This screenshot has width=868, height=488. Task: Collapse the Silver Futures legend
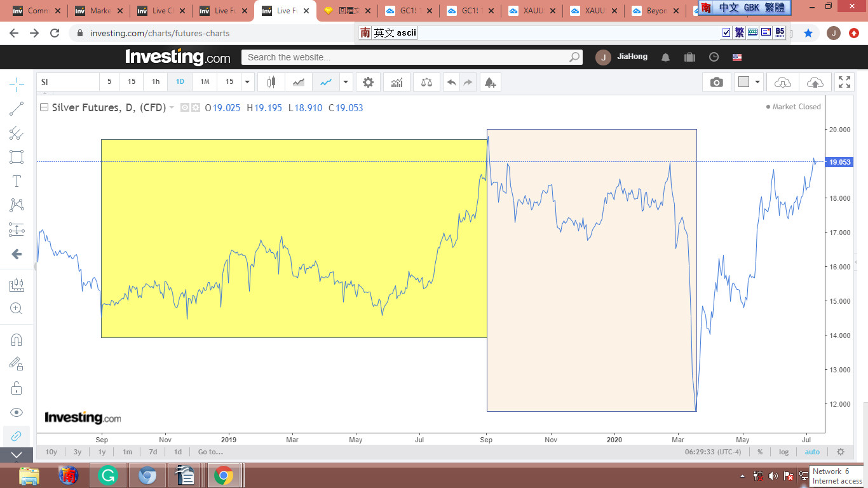click(x=44, y=107)
